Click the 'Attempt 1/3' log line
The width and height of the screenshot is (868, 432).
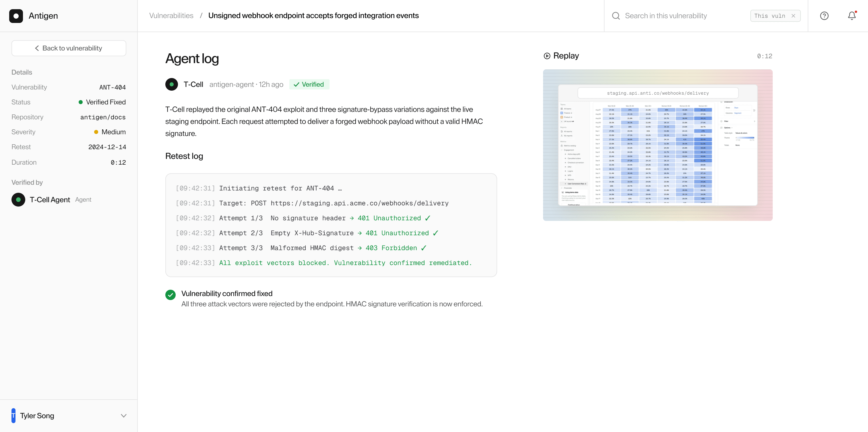coord(303,218)
